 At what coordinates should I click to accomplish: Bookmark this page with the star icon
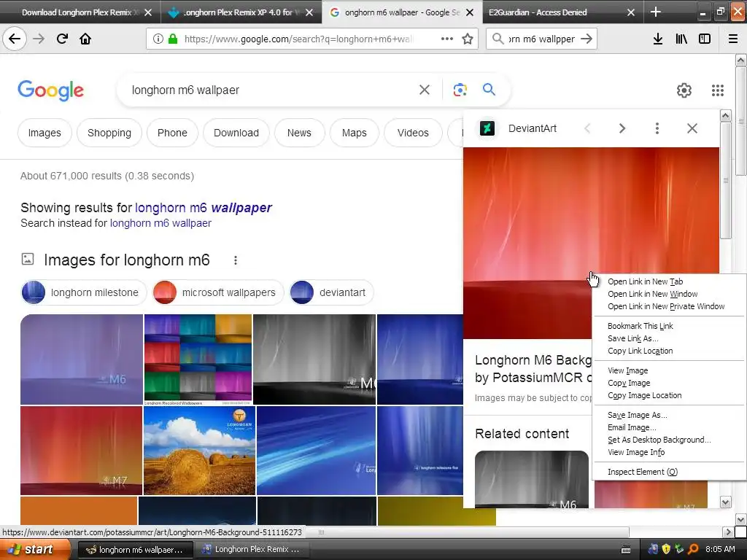[468, 39]
